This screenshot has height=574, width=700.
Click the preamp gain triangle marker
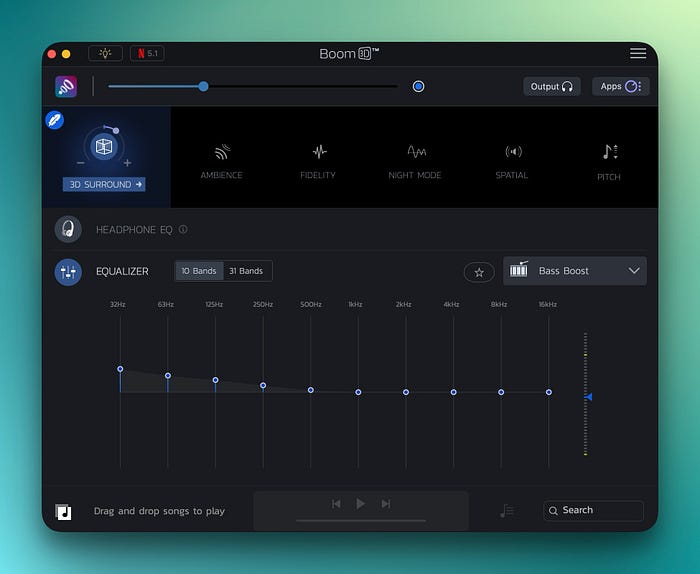(x=588, y=397)
